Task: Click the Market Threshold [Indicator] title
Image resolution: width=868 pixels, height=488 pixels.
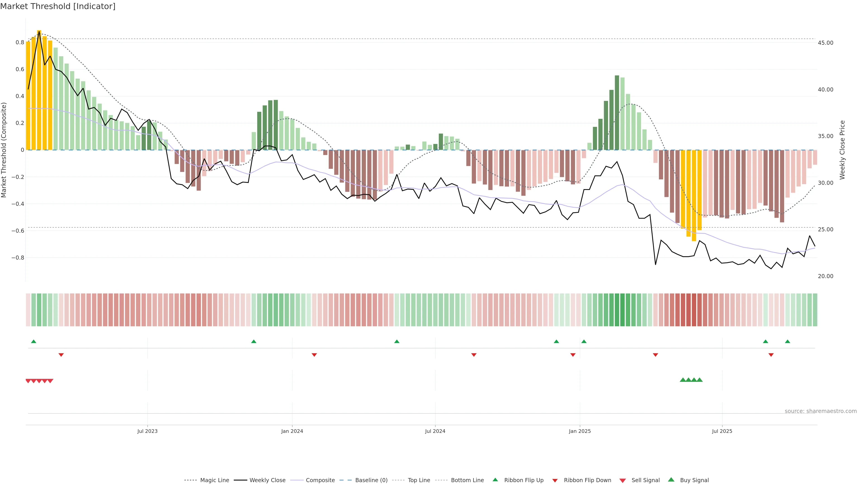Action: (x=58, y=6)
